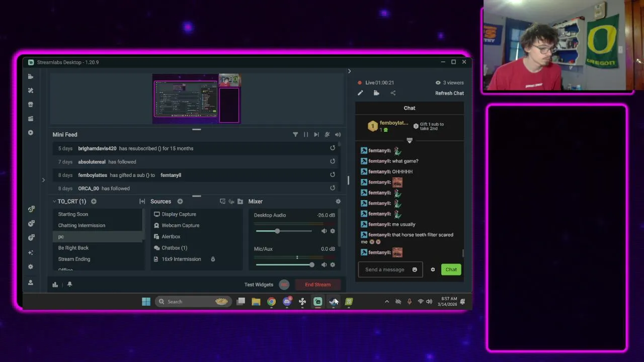The width and height of the screenshot is (644, 362).
Task: Pause the Mini Feed alert queue
Action: tap(306, 135)
